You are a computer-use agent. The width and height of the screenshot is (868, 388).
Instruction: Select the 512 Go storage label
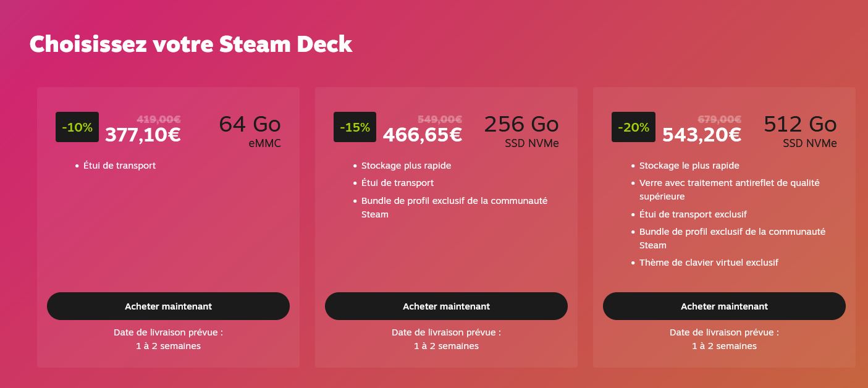tap(800, 124)
